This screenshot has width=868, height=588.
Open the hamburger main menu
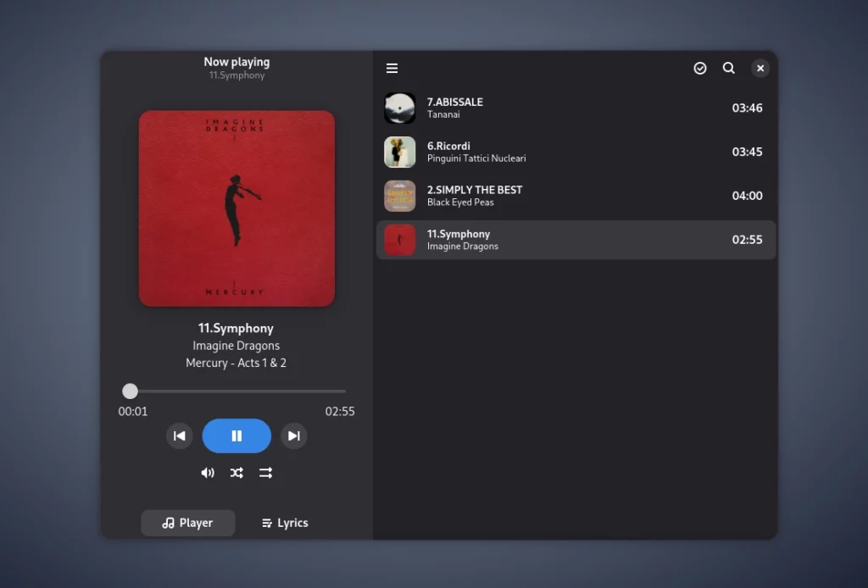tap(392, 68)
